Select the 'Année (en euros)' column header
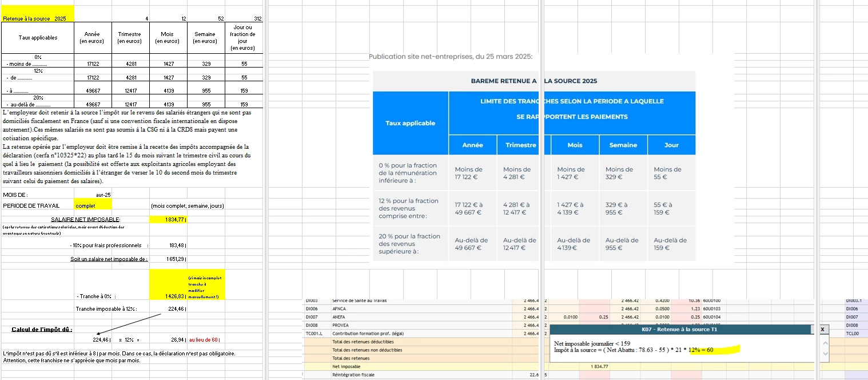Screen dimensions: 868x380 (93, 38)
